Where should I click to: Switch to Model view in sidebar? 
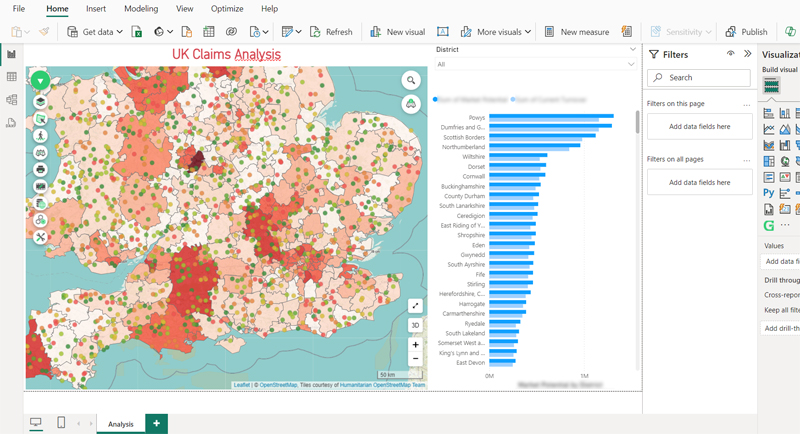pos(11,99)
